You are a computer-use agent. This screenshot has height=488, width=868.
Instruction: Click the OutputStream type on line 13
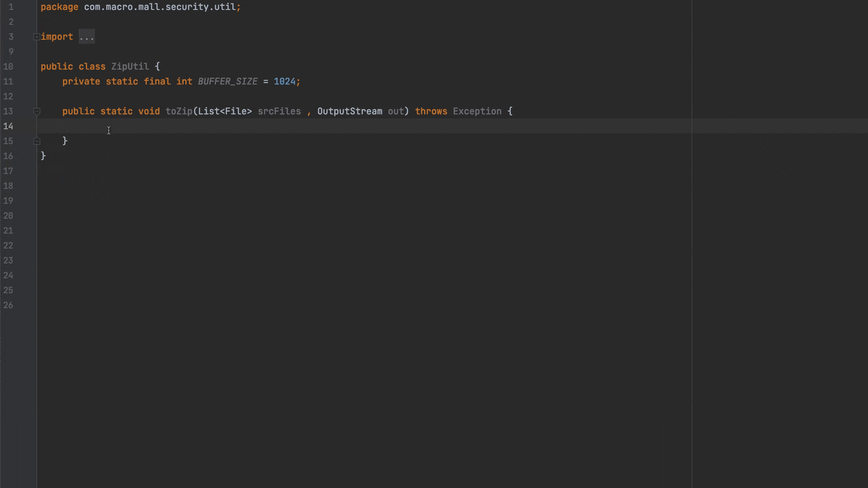click(x=349, y=111)
